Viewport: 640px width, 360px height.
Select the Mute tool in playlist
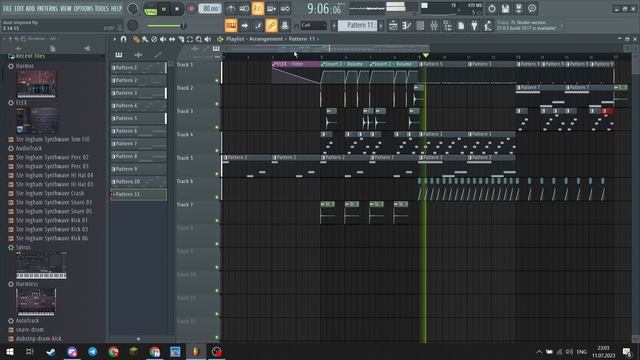coord(163,39)
